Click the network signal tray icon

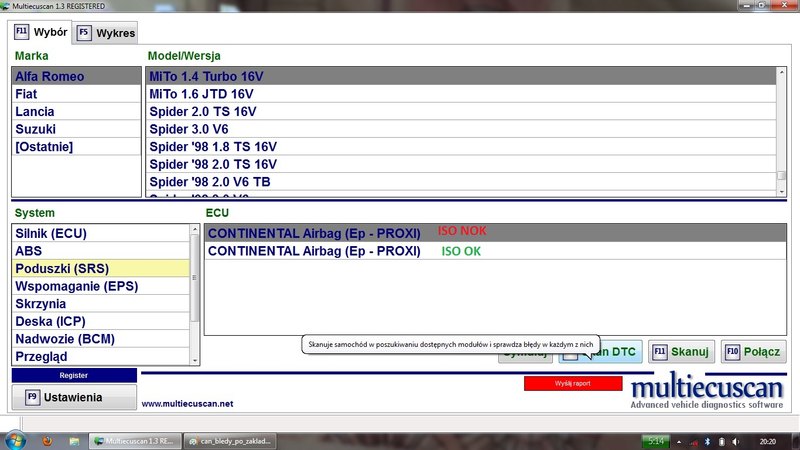(693, 442)
